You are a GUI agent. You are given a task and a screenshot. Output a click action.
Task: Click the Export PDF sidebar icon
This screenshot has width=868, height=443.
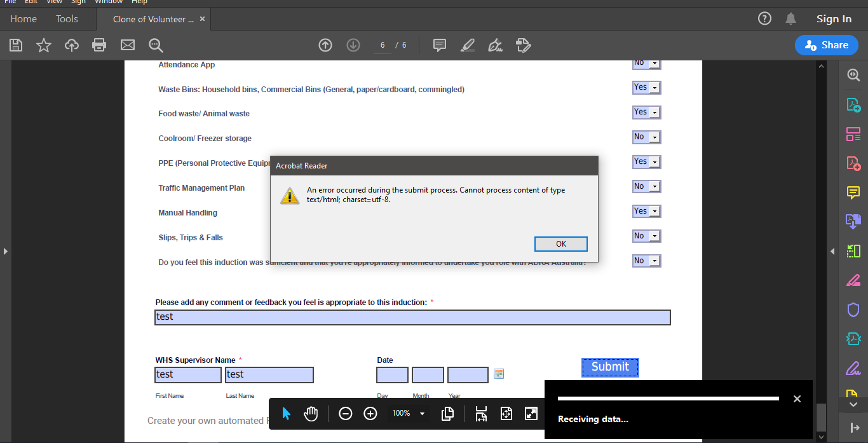tap(853, 104)
